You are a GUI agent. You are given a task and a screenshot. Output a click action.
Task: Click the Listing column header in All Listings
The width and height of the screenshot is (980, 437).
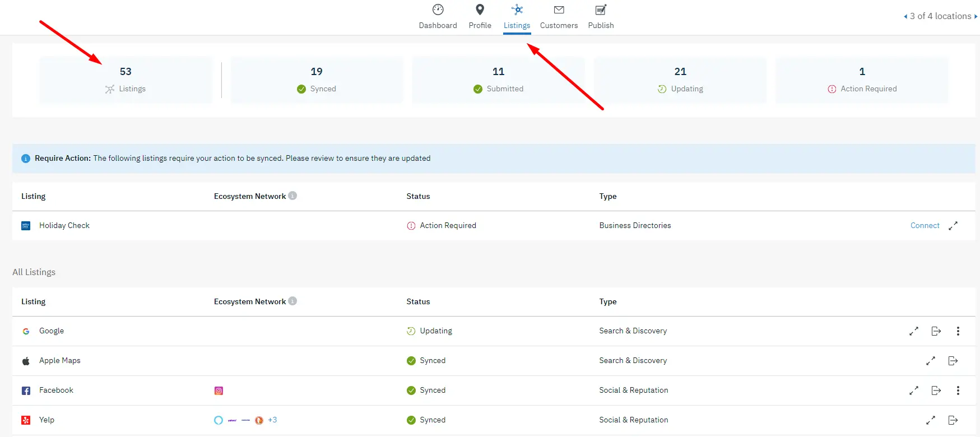point(33,301)
